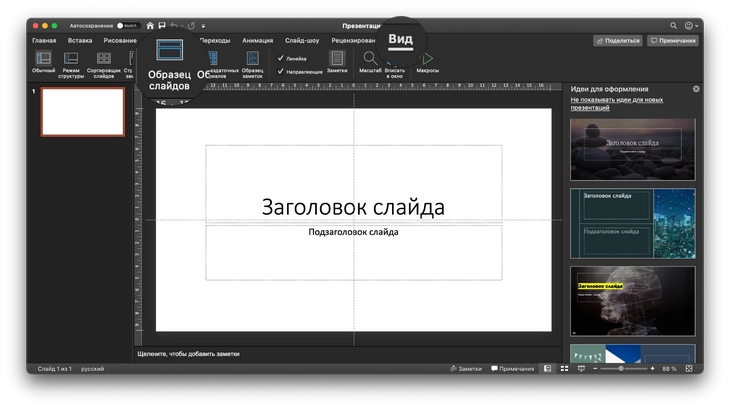Screen dimensions: 730x409
Task: Close the Design Ideas pane
Action: pyautogui.click(x=696, y=89)
